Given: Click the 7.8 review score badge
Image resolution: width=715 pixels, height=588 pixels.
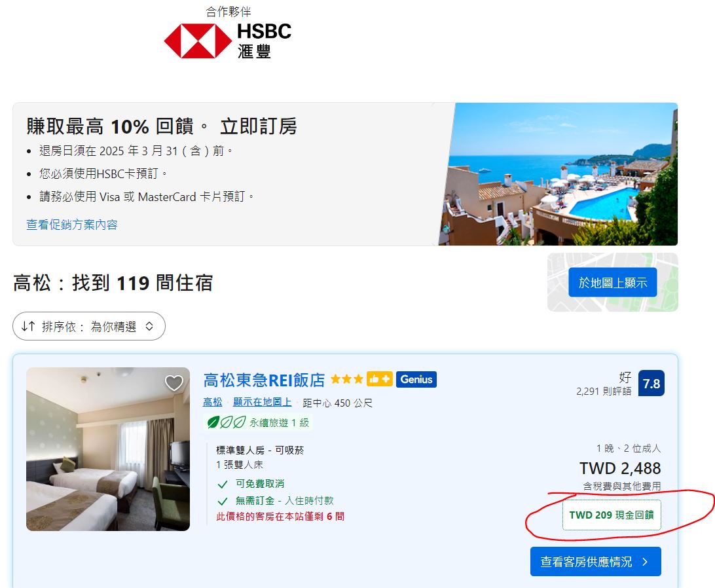Looking at the screenshot, I should pyautogui.click(x=651, y=383).
